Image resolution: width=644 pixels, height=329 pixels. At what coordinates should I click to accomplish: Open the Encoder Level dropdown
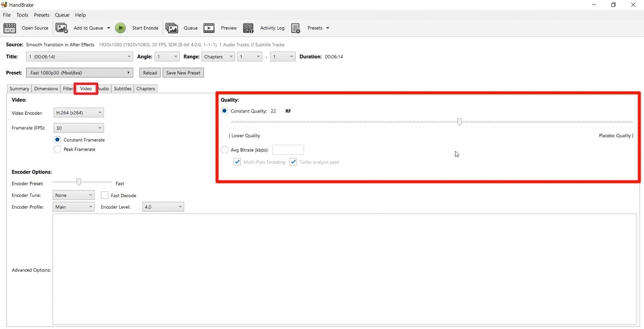[163, 207]
